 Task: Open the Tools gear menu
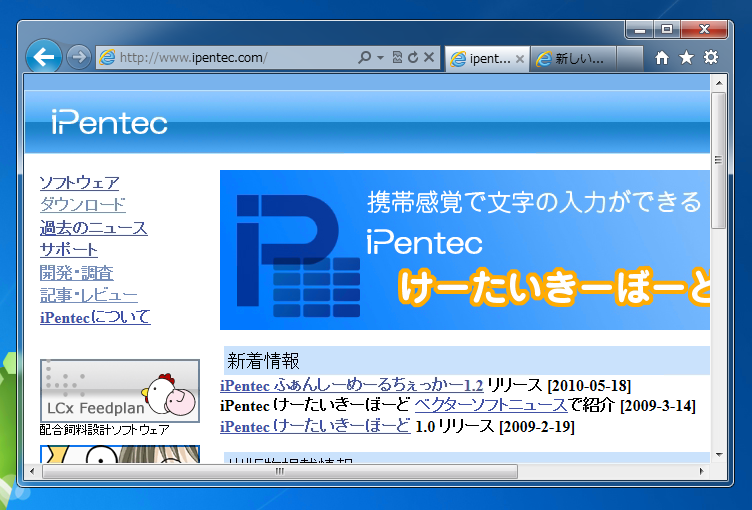711,58
